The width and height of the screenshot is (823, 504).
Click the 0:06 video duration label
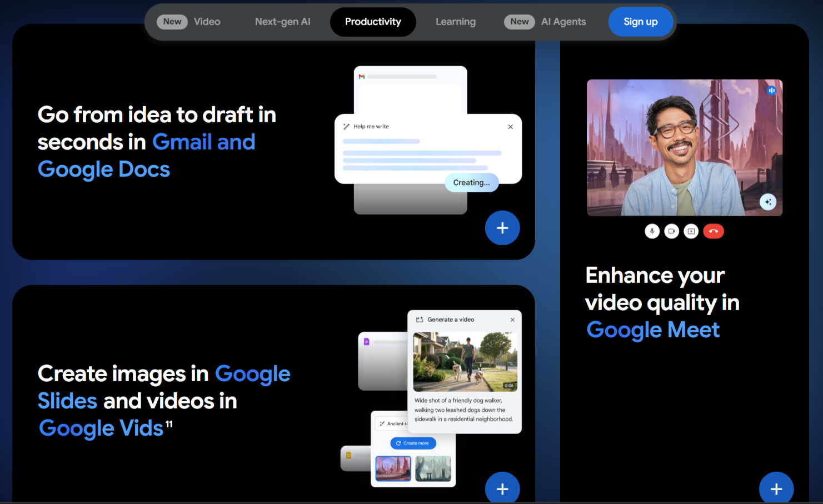coord(508,386)
